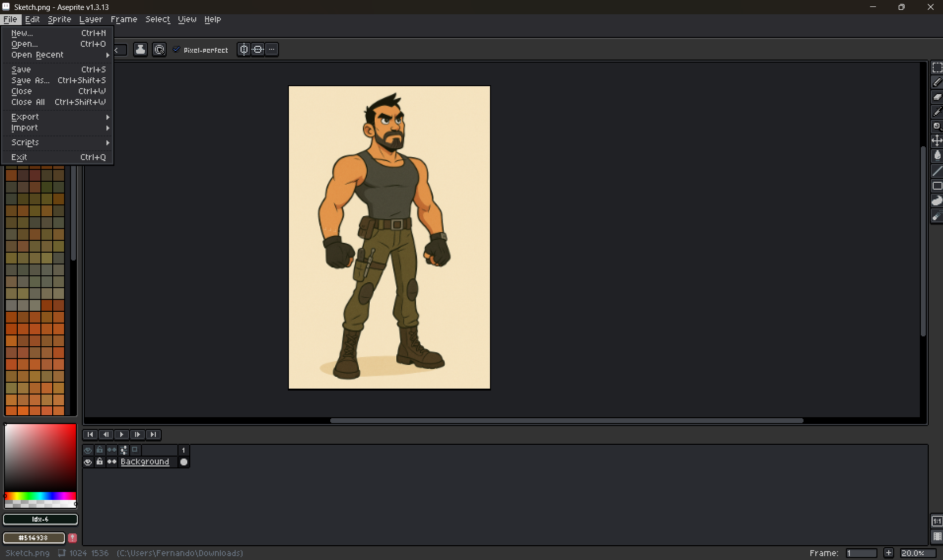Go to the next frame
The height and width of the screenshot is (560, 943).
[138, 434]
